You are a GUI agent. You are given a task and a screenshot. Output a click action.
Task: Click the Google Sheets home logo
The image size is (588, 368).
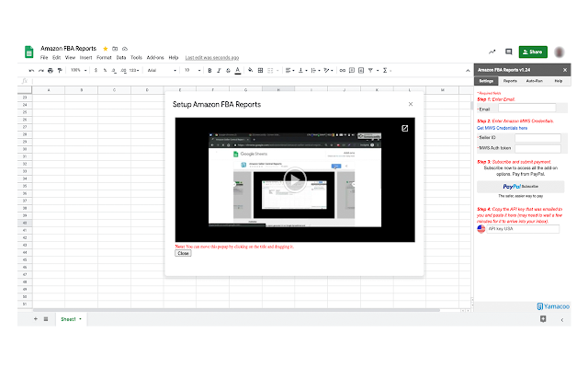click(x=28, y=52)
